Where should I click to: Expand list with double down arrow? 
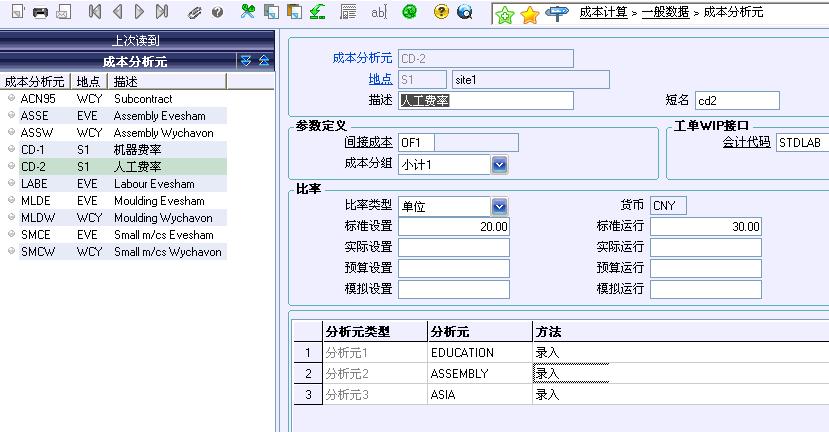(246, 61)
